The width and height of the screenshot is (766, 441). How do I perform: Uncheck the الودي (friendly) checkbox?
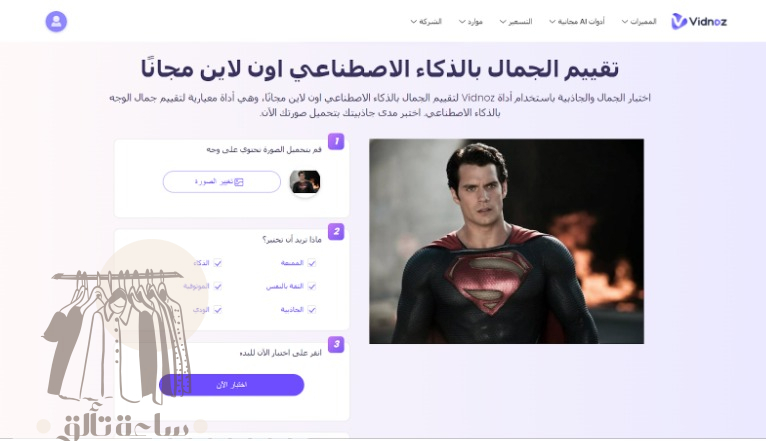click(x=218, y=310)
